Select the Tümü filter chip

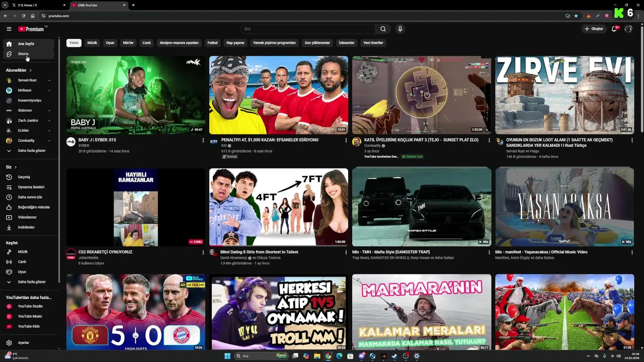(74, 43)
